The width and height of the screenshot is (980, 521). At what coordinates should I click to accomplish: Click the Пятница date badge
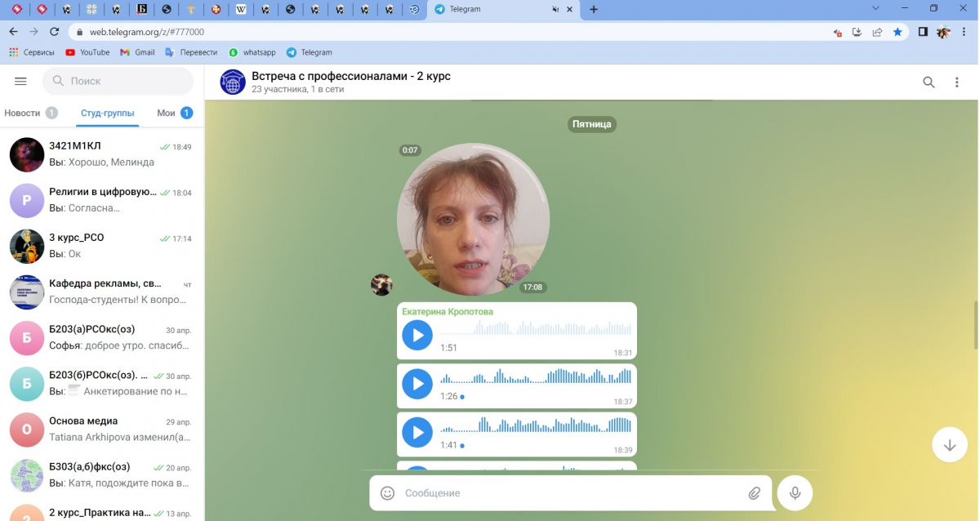(592, 124)
